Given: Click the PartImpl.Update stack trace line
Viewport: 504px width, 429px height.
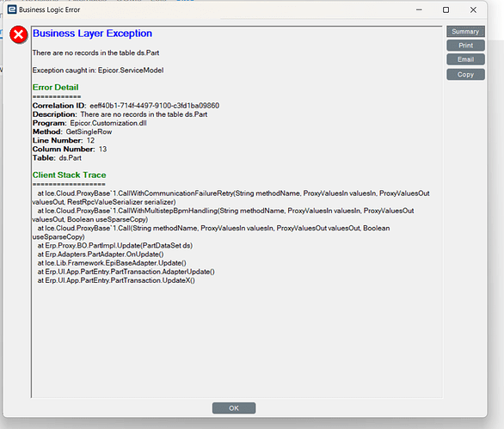Looking at the screenshot, I should (115, 246).
